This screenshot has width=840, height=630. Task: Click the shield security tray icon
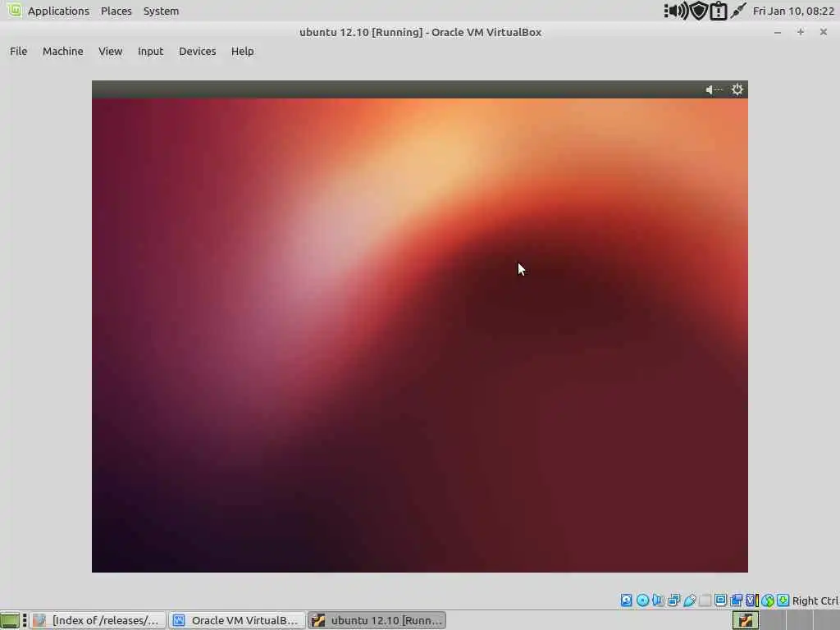(x=699, y=11)
